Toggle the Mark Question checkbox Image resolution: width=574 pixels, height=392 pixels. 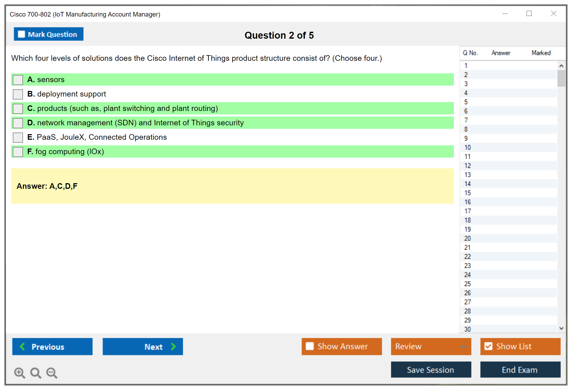[x=21, y=34]
